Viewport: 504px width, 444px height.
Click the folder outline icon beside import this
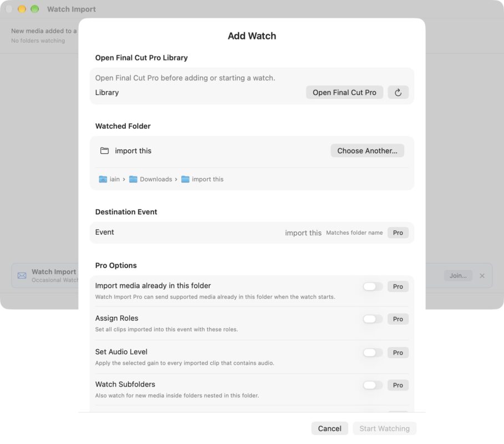point(104,150)
